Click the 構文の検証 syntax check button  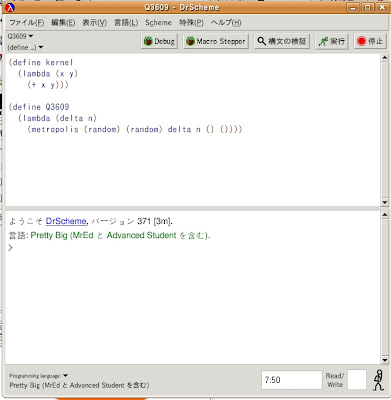tap(282, 41)
